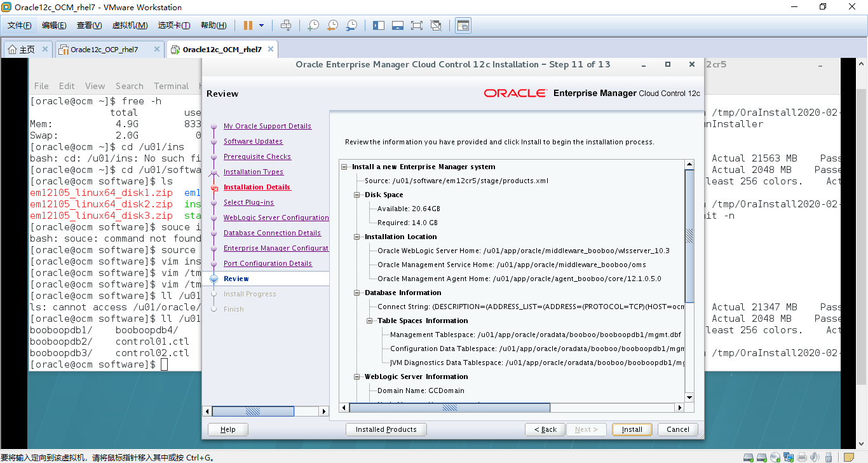Go to Software Updates step
This screenshot has width=868, height=463.
pos(253,141)
